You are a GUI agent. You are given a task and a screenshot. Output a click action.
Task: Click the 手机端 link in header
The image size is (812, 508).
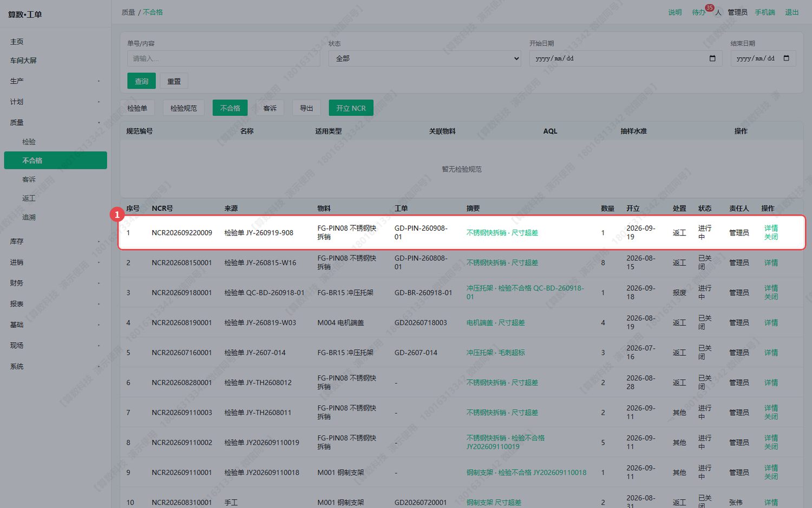pyautogui.click(x=765, y=12)
